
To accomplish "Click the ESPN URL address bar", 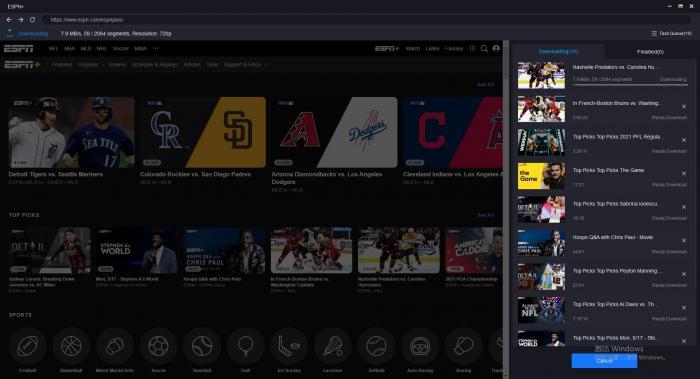I will (366, 20).
